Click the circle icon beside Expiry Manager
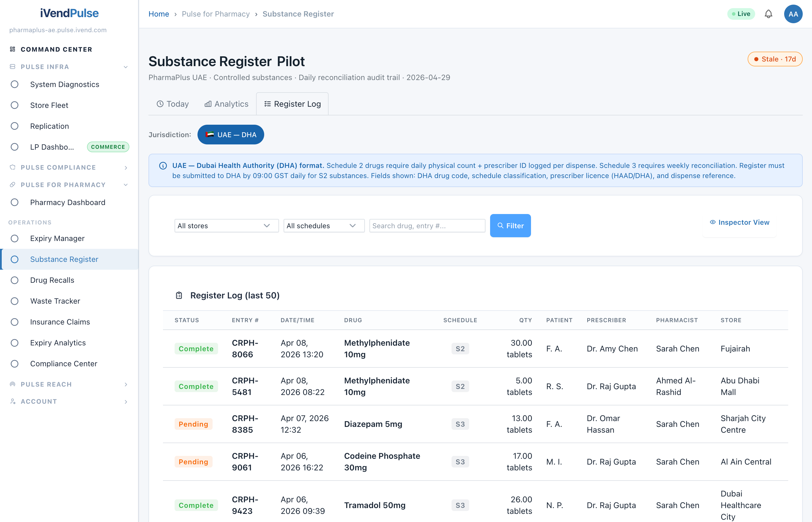 tap(14, 238)
